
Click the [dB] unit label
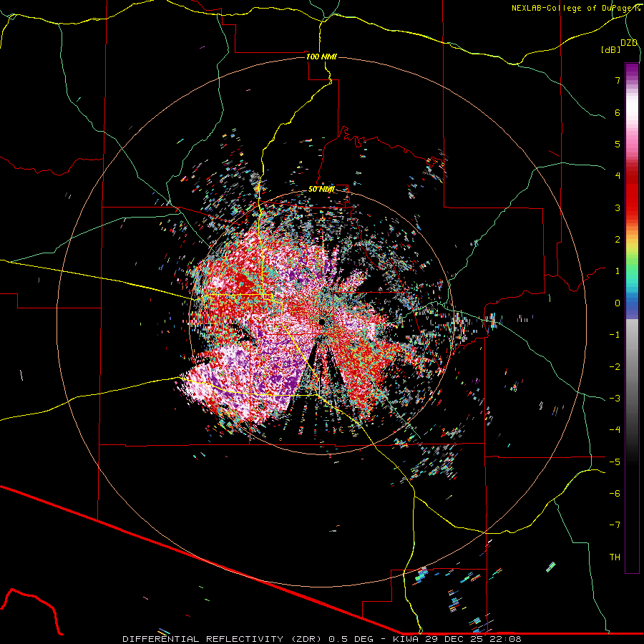click(x=611, y=50)
